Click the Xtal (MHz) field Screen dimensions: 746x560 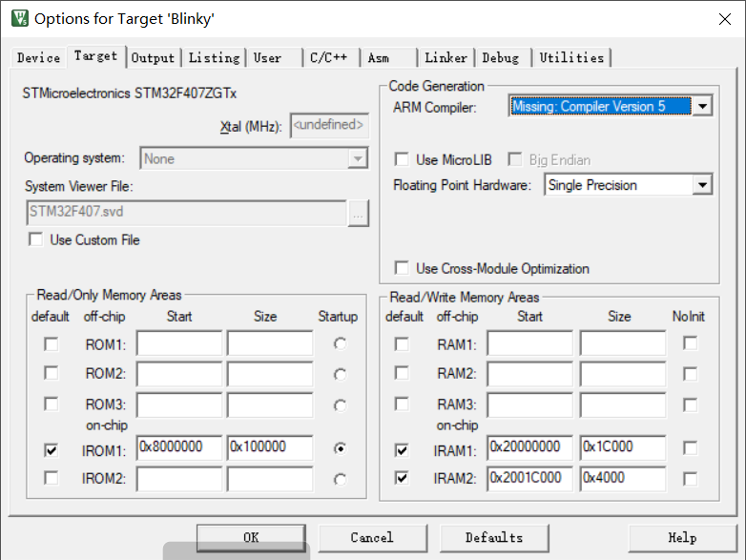tap(329, 126)
